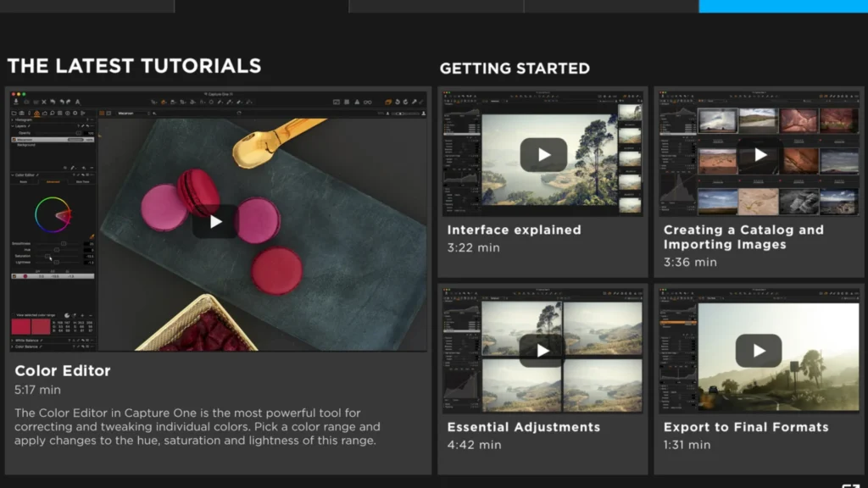Viewport: 868px width, 488px height.
Task: Click the color wheel in Color Editor
Action: click(x=52, y=214)
